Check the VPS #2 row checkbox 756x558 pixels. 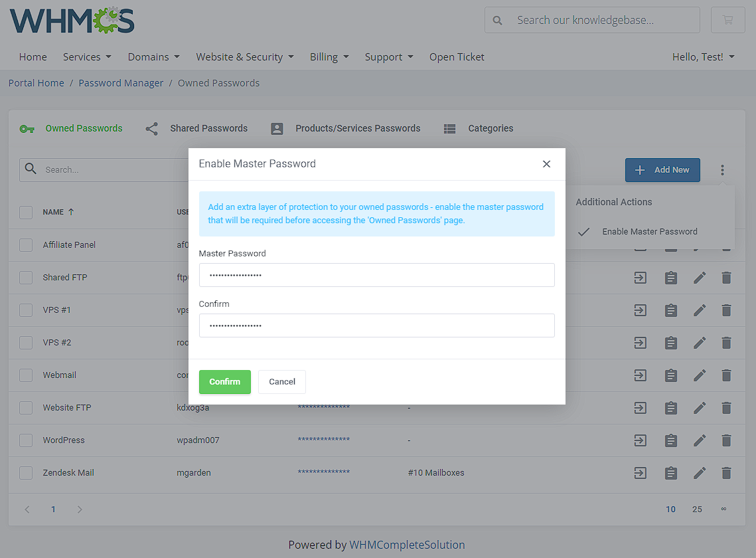(26, 343)
